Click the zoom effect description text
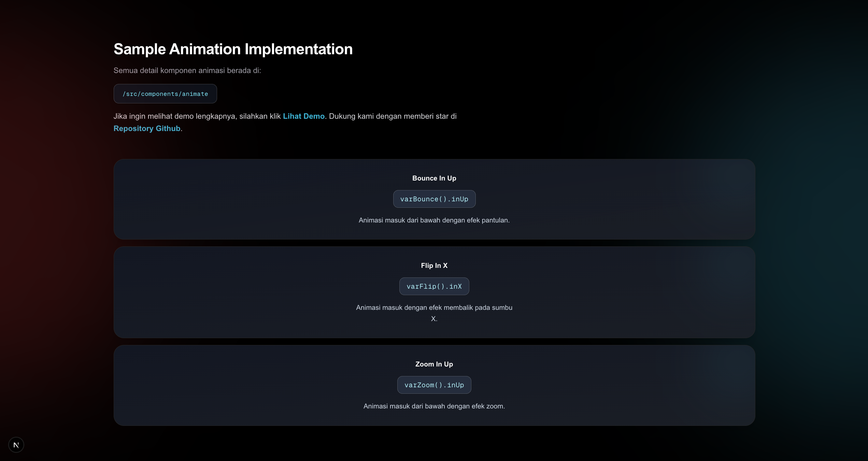The image size is (868, 461). 434,406
